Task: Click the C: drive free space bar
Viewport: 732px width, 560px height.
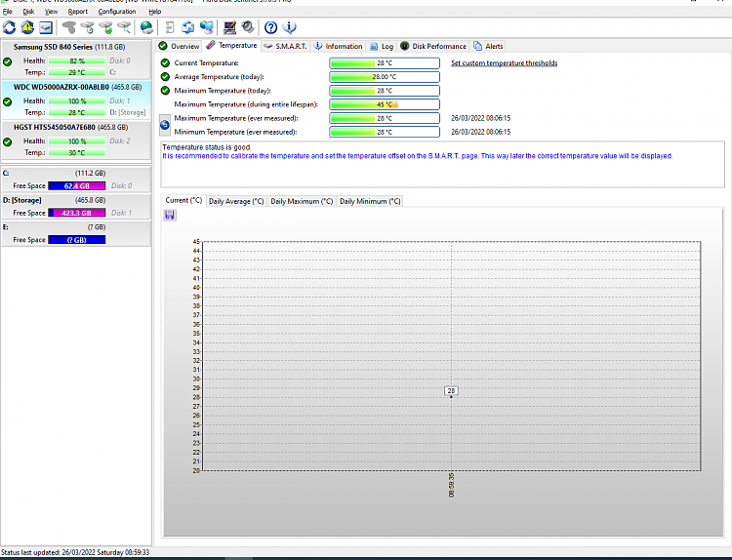Action: pyautogui.click(x=78, y=185)
